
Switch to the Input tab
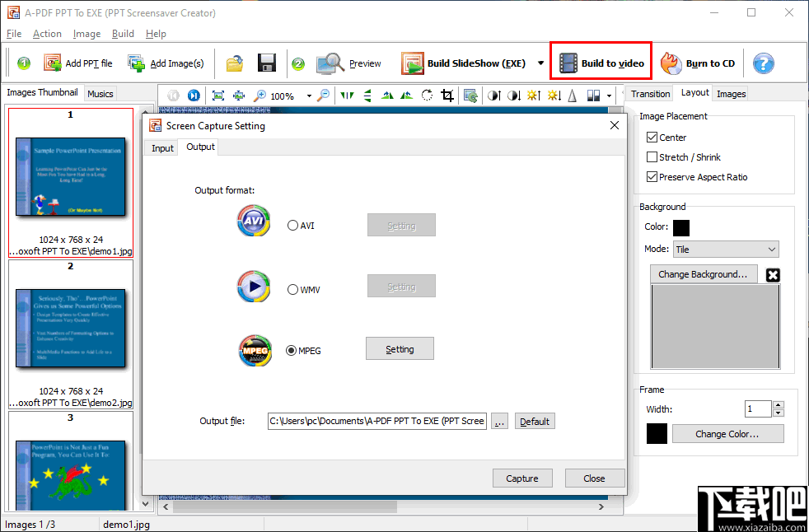coord(161,147)
